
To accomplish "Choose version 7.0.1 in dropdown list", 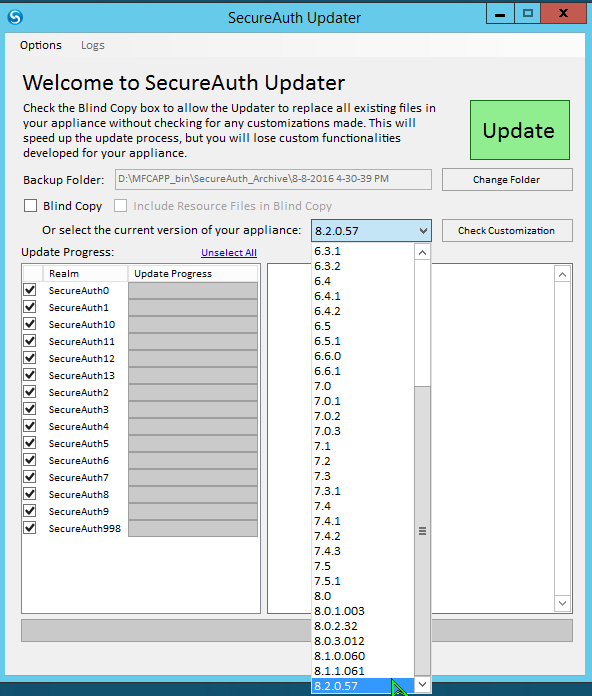I will tap(363, 401).
